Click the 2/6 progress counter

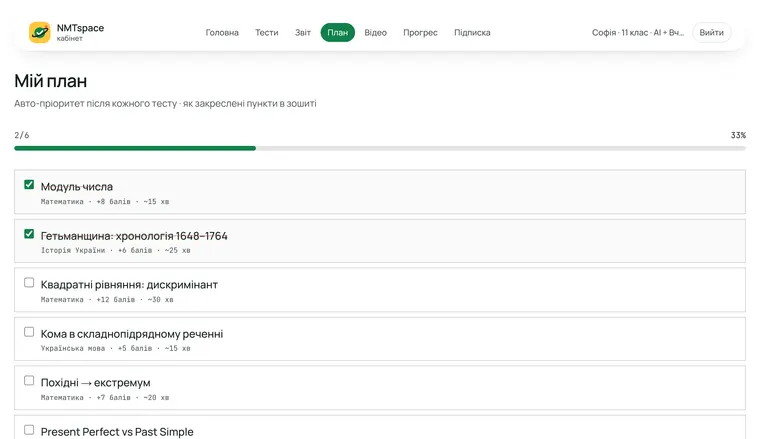[x=22, y=135]
